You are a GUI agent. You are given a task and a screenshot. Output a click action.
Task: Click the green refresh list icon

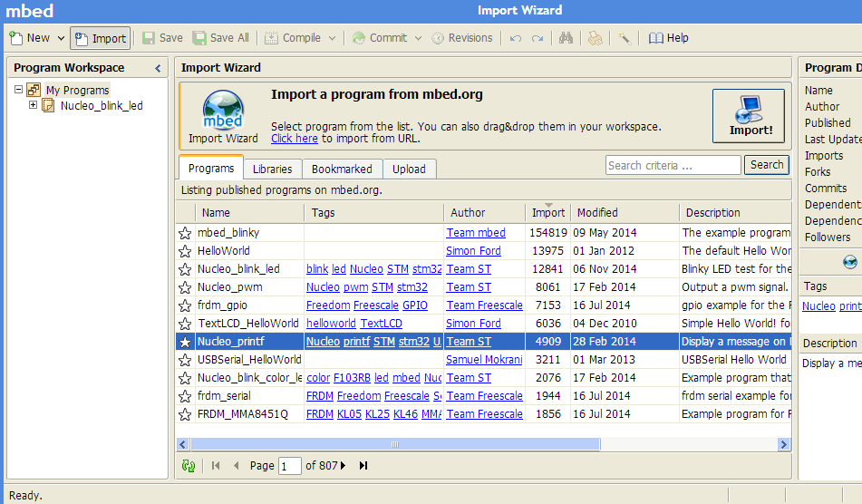189,466
